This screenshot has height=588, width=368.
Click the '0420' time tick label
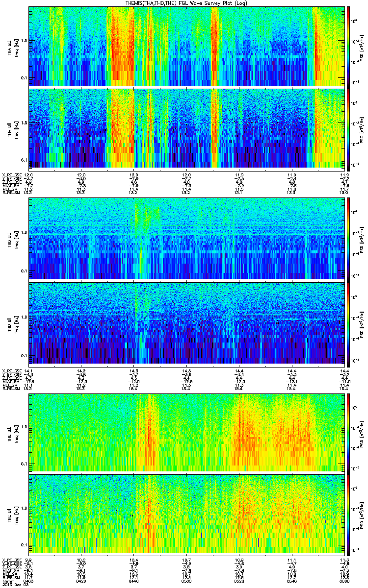pos(81,582)
